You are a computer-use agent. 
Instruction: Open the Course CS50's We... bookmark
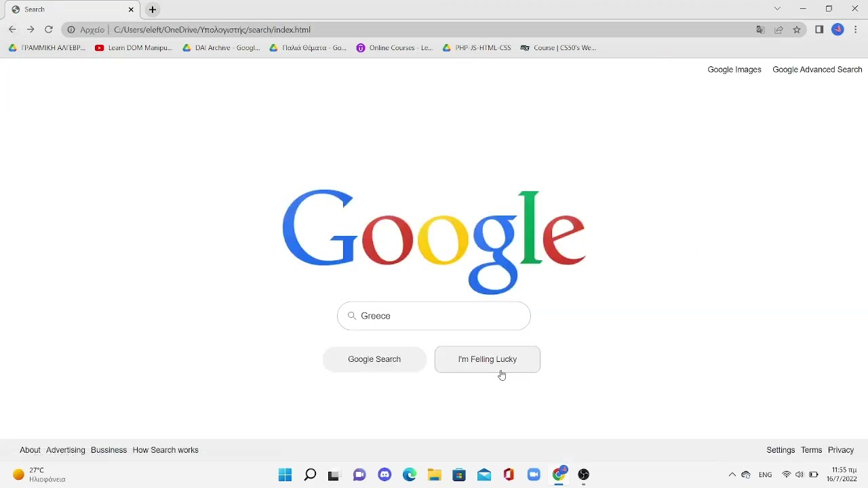click(558, 48)
